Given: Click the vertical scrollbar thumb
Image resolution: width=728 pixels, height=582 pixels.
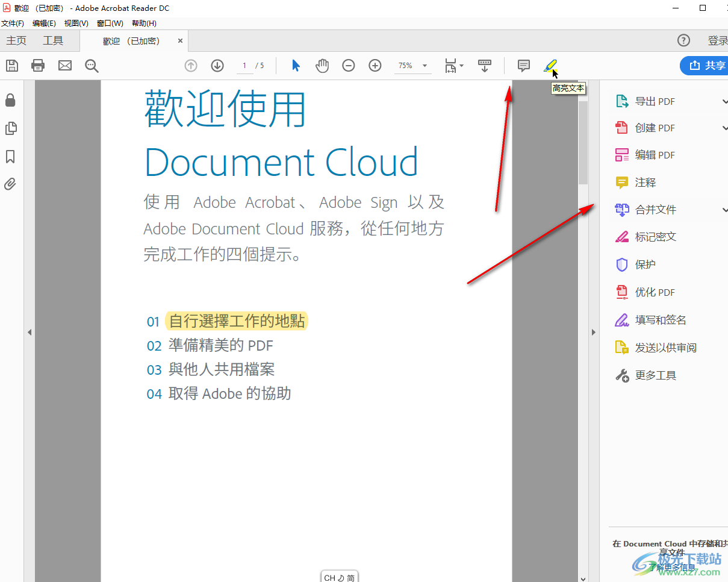Looking at the screenshot, I should point(583,143).
